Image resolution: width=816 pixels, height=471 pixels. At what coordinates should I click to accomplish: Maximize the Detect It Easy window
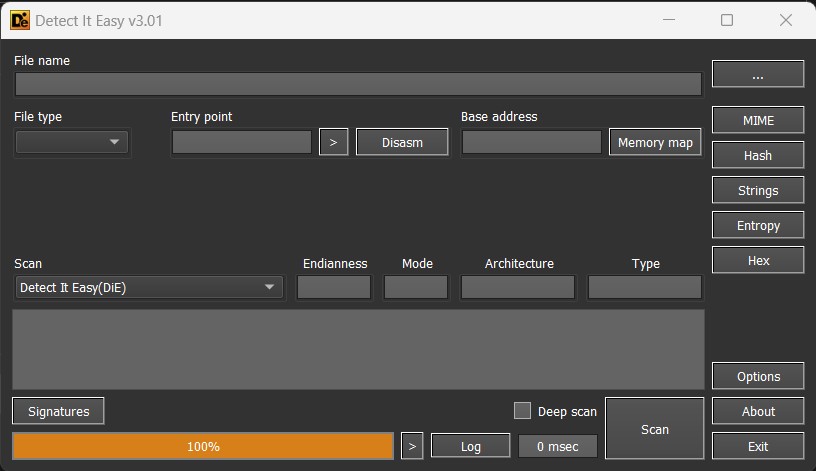point(727,20)
